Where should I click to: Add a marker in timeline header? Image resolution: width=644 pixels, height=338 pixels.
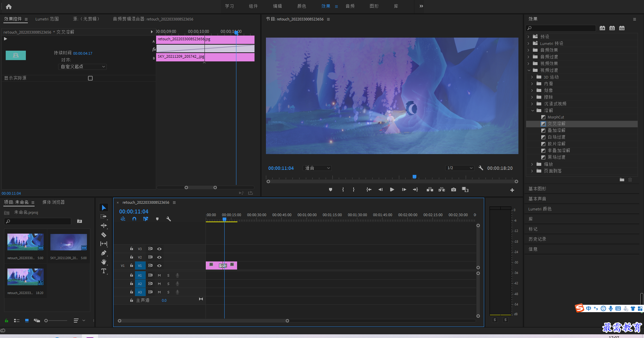(157, 219)
